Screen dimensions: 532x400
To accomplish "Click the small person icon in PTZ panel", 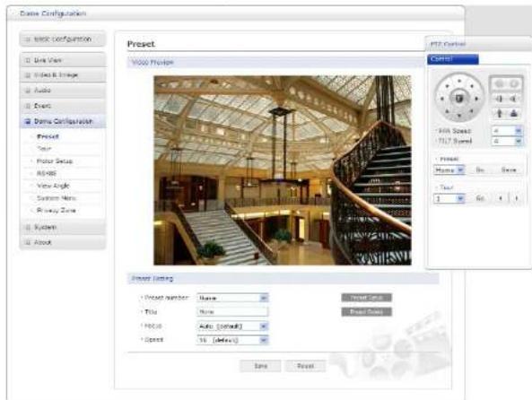I will 500,113.
